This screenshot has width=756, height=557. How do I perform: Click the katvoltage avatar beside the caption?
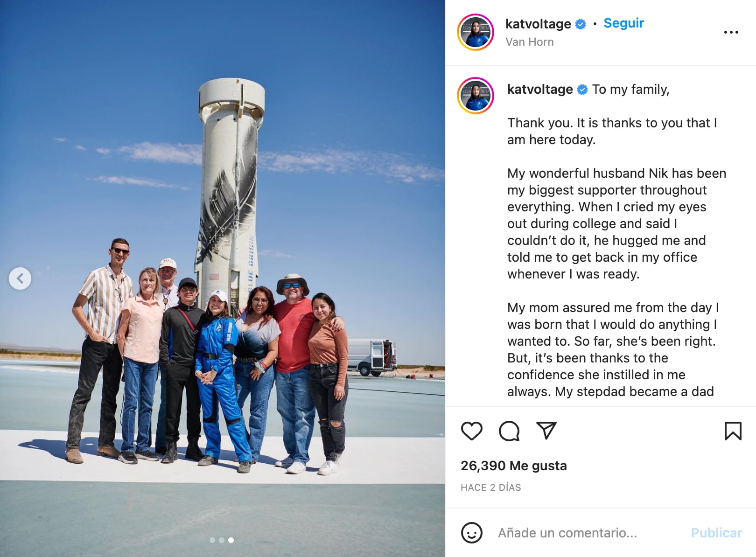pos(476,96)
